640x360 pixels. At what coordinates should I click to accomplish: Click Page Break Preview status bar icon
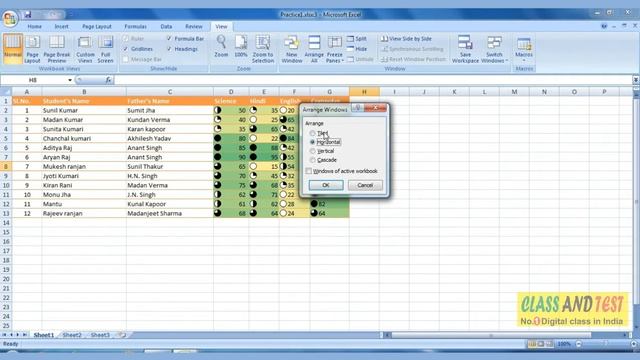click(549, 344)
